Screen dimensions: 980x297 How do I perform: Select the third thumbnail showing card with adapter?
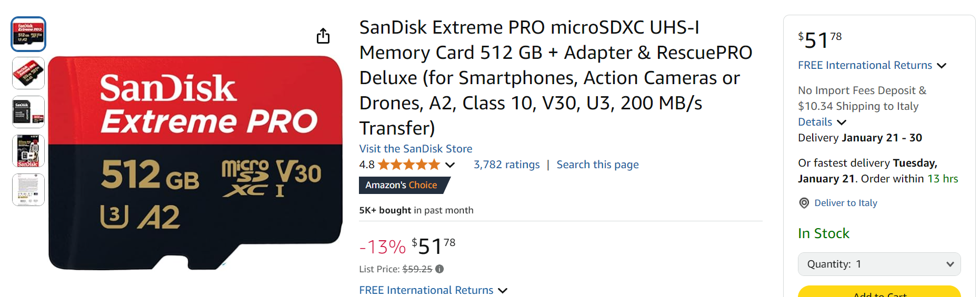pos(28,112)
